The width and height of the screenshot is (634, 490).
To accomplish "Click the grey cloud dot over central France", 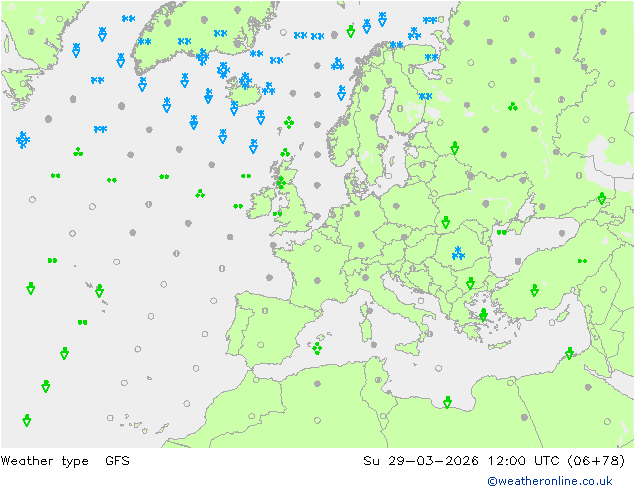I will tap(317, 281).
